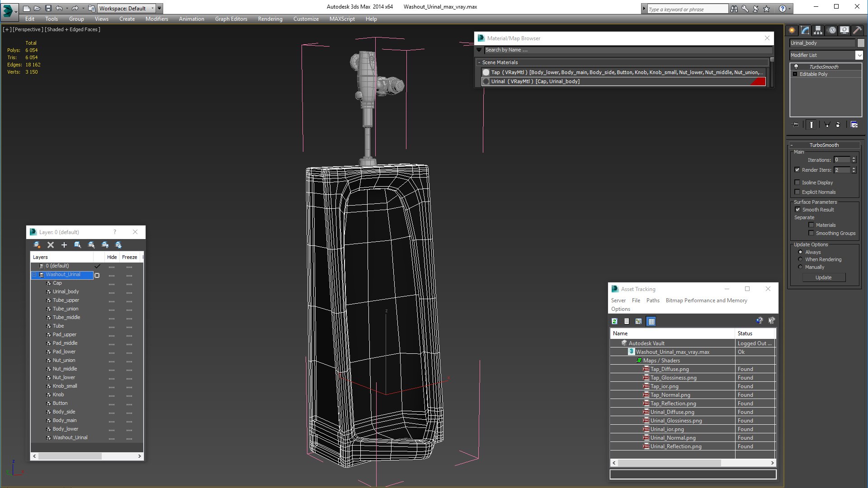Click the New Scene toolbar icon
The height and width of the screenshot is (488, 868).
click(26, 8)
